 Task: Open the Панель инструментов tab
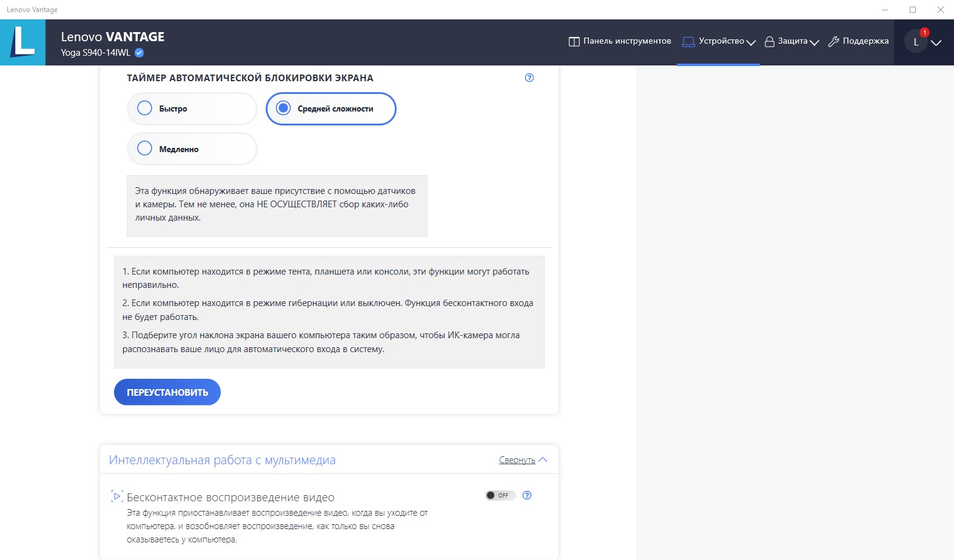click(626, 41)
